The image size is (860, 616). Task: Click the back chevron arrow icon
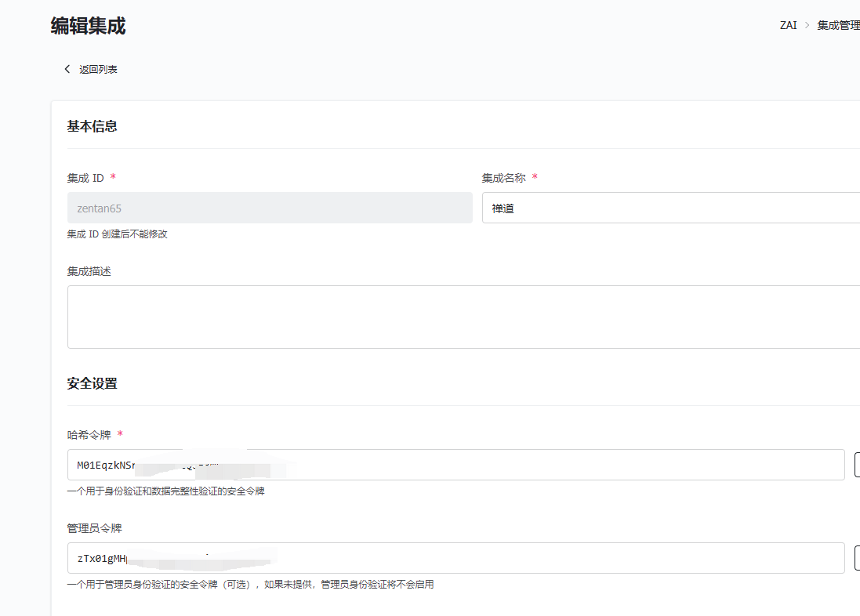tap(67, 69)
